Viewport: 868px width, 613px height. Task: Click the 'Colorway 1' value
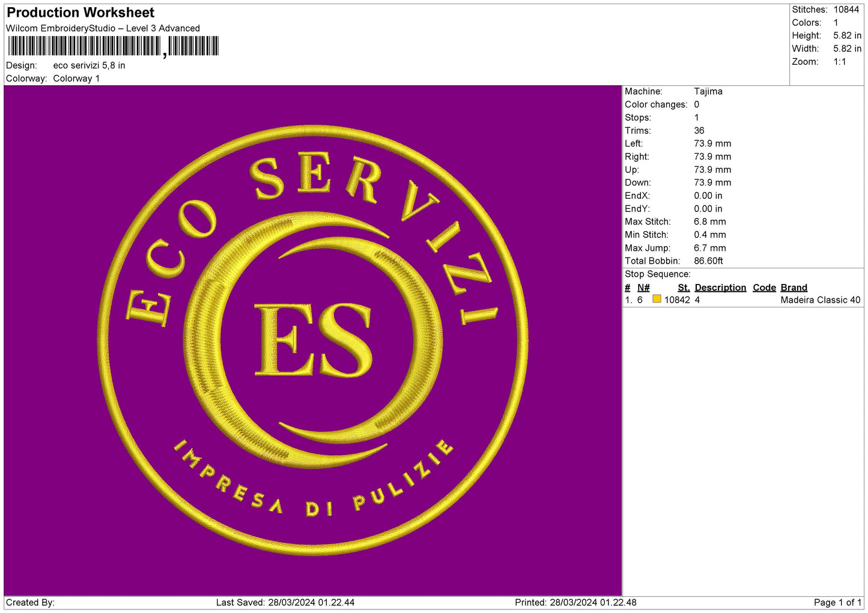76,79
